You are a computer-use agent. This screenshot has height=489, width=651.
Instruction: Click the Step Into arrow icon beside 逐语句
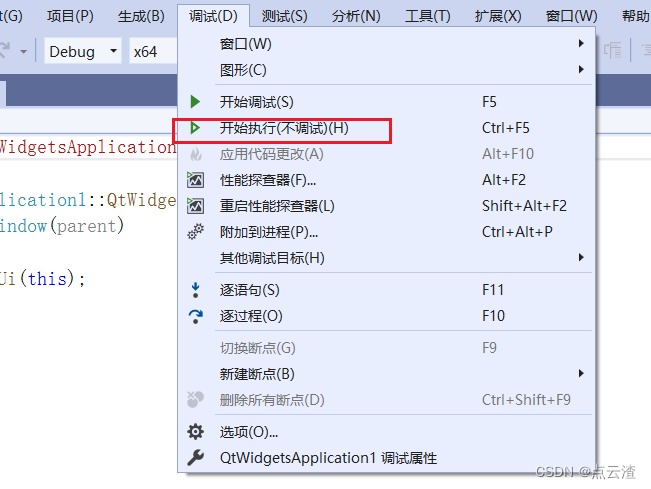click(196, 290)
